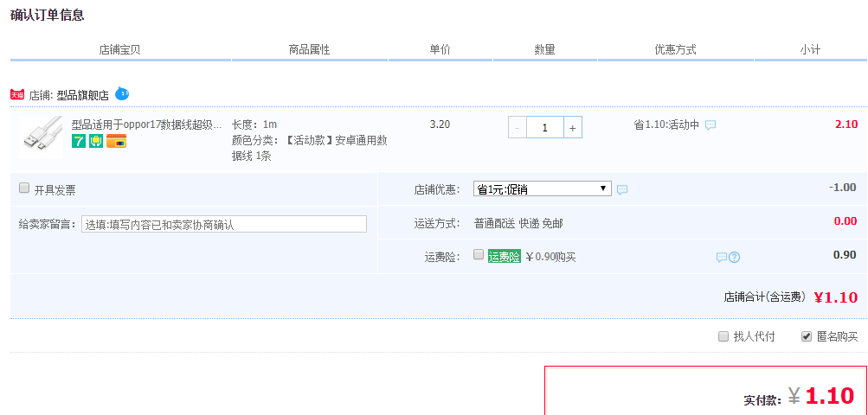Viewport: 868px width, 415px height.
Task: Click the 优惠方式 column header
Action: pos(675,50)
